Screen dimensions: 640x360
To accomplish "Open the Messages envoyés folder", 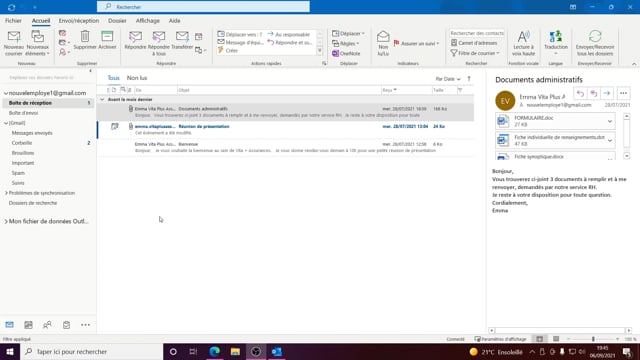I will (32, 133).
